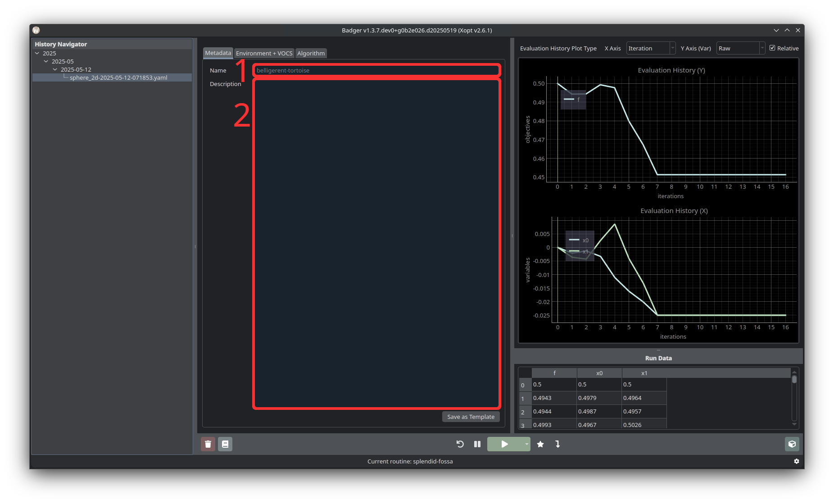Screen dimensions: 834x504
Task: Click the f legend entry in Y plot
Action: (x=573, y=100)
